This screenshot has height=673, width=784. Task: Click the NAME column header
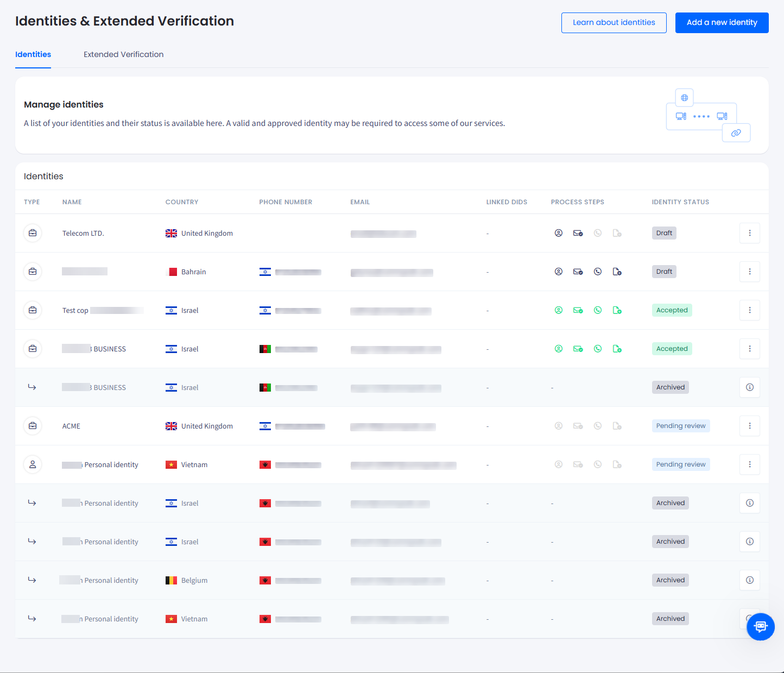tap(72, 202)
